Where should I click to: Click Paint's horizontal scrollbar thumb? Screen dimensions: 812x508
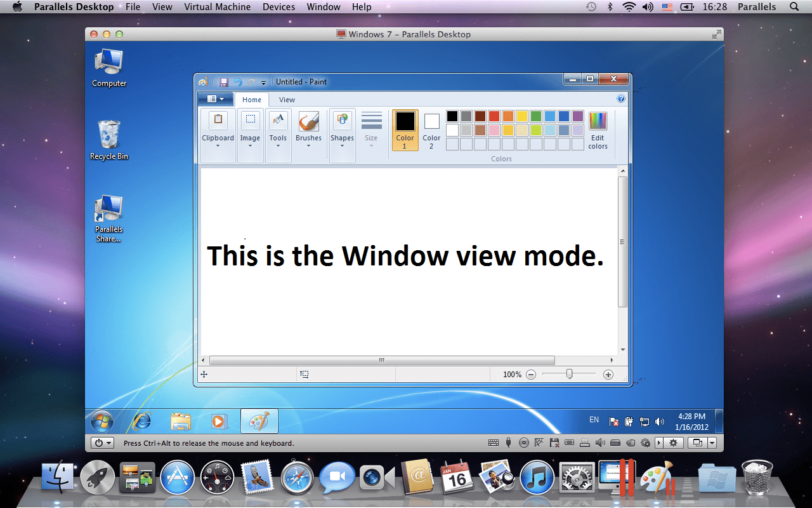382,360
